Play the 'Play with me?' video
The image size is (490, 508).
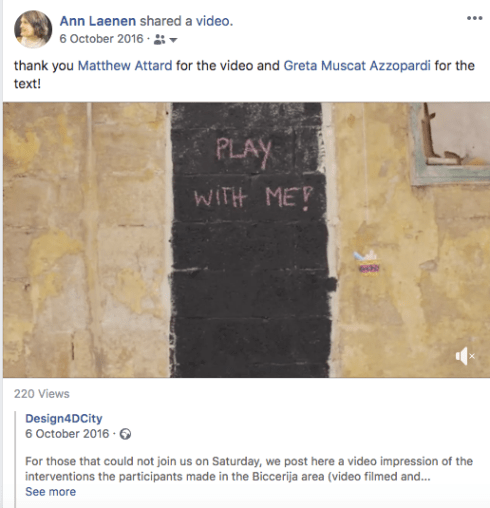246,240
